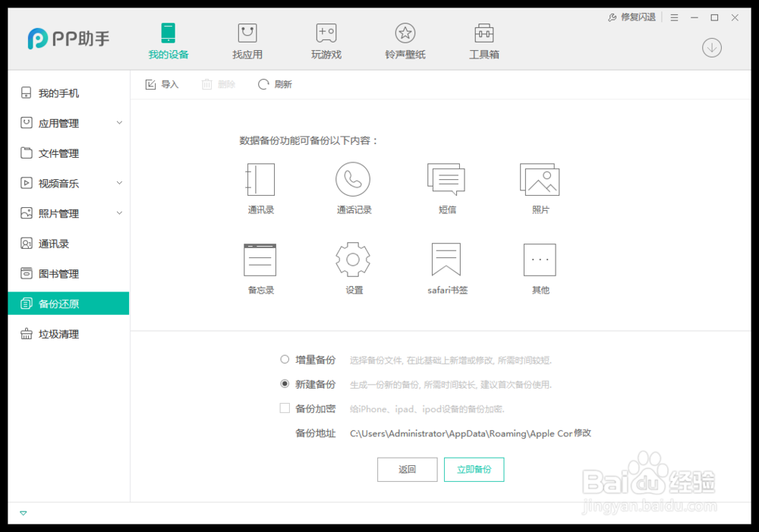The height and width of the screenshot is (532, 759).
Task: Click the 返回 button
Action: (x=407, y=469)
